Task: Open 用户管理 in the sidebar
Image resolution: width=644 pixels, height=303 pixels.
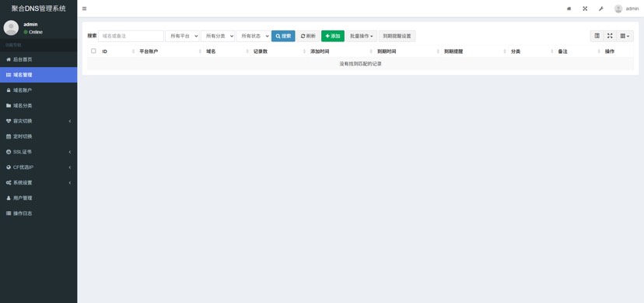Action: tap(39, 198)
